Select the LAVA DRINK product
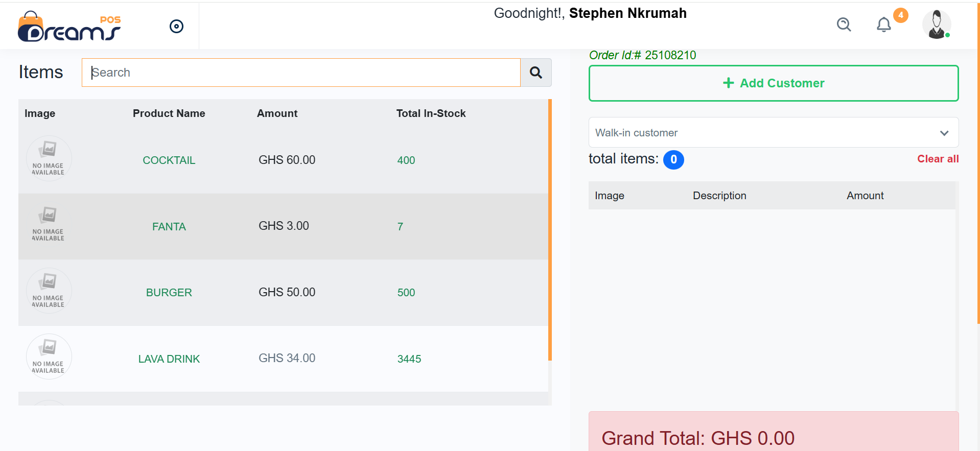This screenshot has height=451, width=980. click(169, 359)
